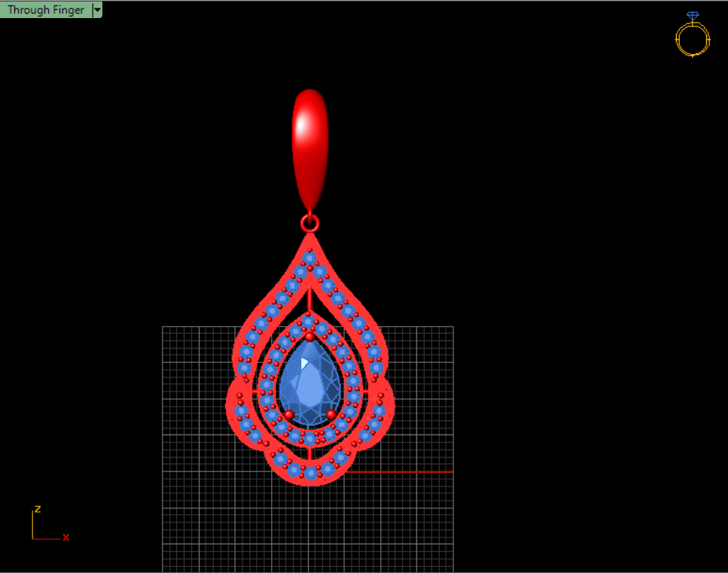This screenshot has height=573, width=728.
Task: Select the vertical red bar above the inner halo
Action: [309, 300]
